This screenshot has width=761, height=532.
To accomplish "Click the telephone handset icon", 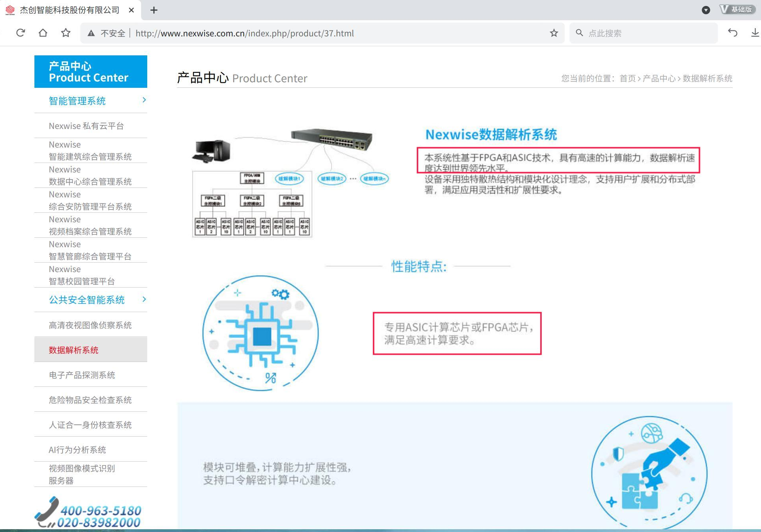I will click(46, 512).
